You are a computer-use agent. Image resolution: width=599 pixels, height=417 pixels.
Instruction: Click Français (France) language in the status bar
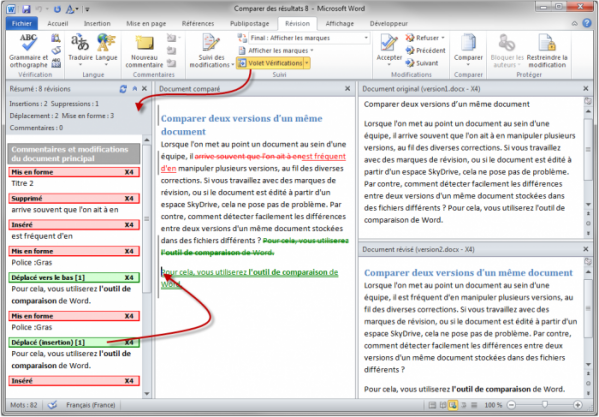(91, 405)
